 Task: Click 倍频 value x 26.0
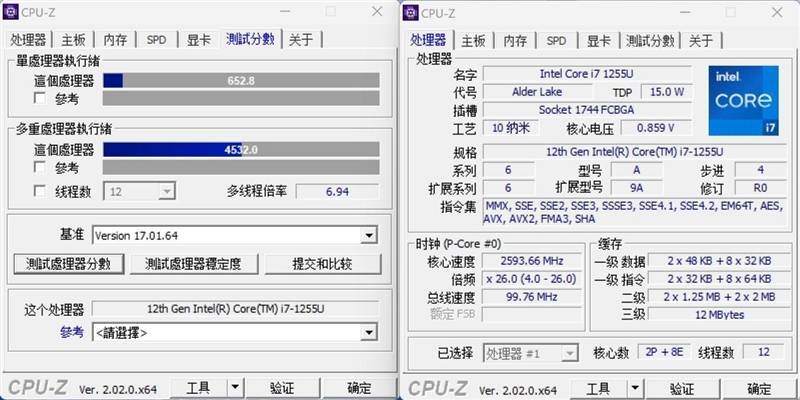point(532,279)
